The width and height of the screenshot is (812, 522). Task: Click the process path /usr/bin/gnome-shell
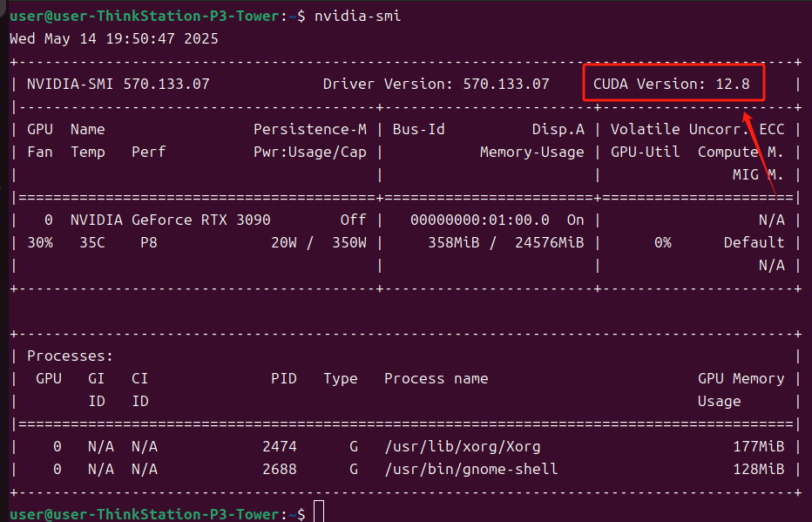point(471,470)
